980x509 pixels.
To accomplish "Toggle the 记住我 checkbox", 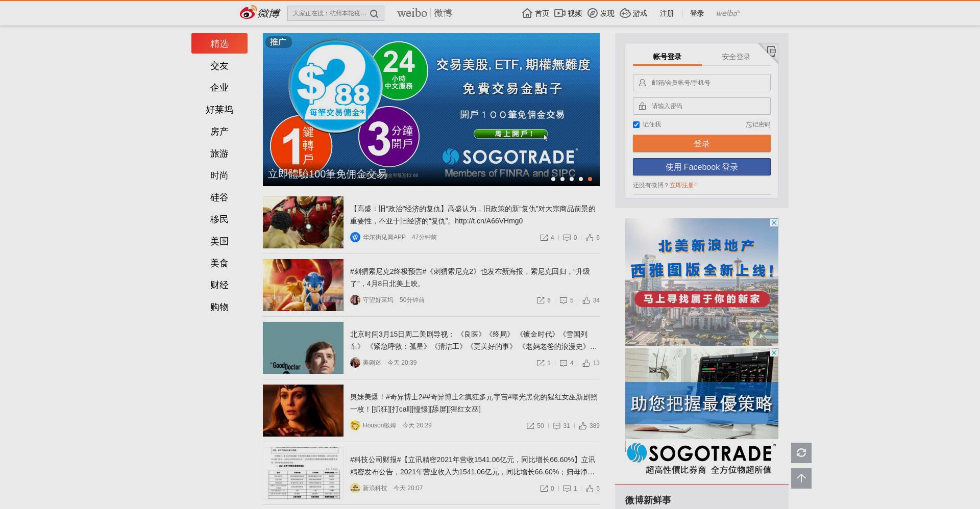I will pyautogui.click(x=636, y=124).
